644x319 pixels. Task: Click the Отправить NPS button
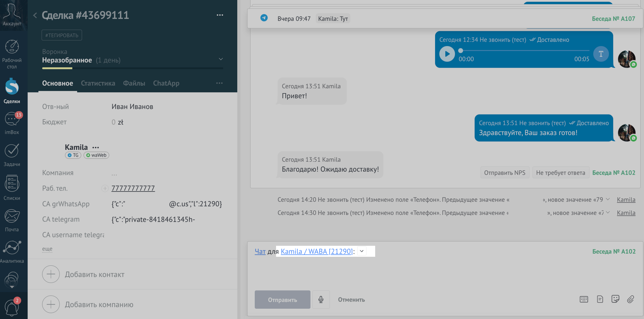point(505,173)
